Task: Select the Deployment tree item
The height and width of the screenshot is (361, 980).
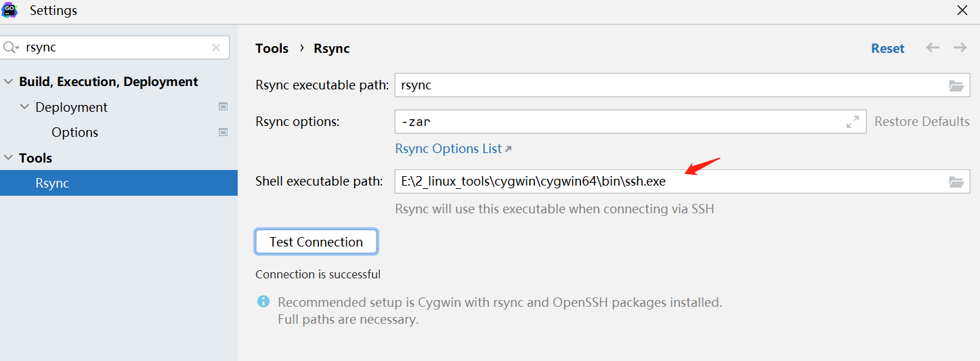Action: (71, 107)
